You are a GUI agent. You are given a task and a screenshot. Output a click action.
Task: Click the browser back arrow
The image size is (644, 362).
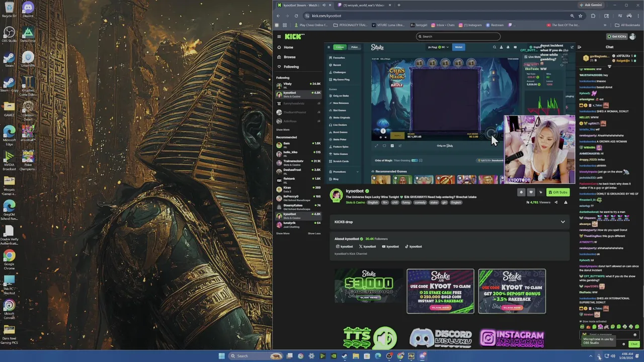pos(278,16)
